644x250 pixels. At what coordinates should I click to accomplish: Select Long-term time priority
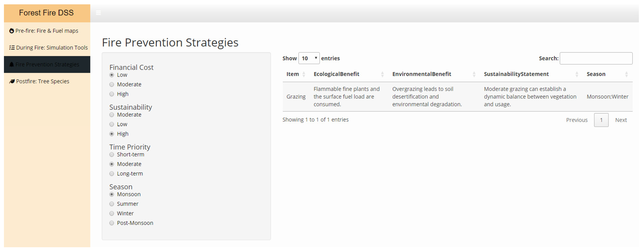[x=112, y=174]
